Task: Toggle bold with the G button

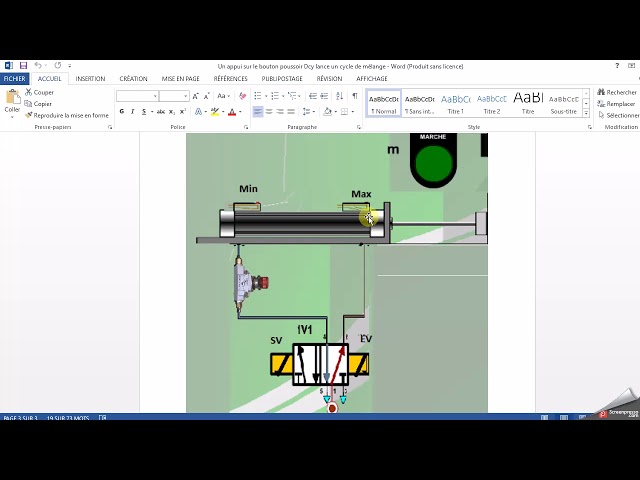Action: [x=122, y=112]
